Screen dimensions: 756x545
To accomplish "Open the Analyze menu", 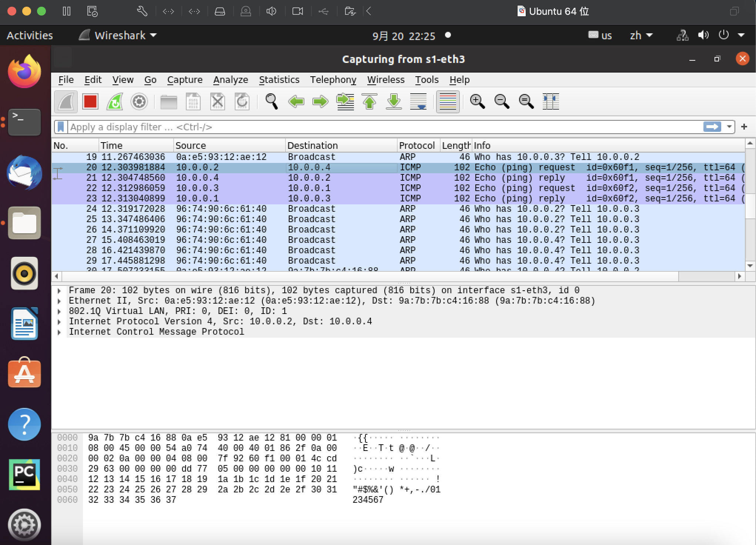I will [x=230, y=80].
